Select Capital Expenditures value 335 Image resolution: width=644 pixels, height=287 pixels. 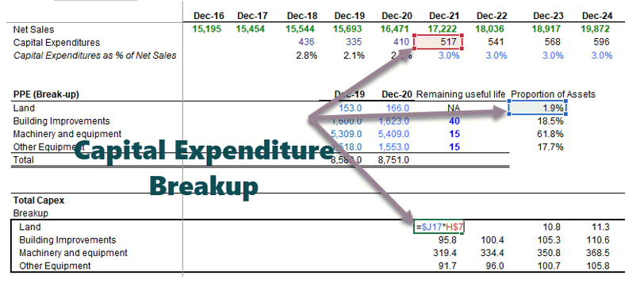[355, 42]
